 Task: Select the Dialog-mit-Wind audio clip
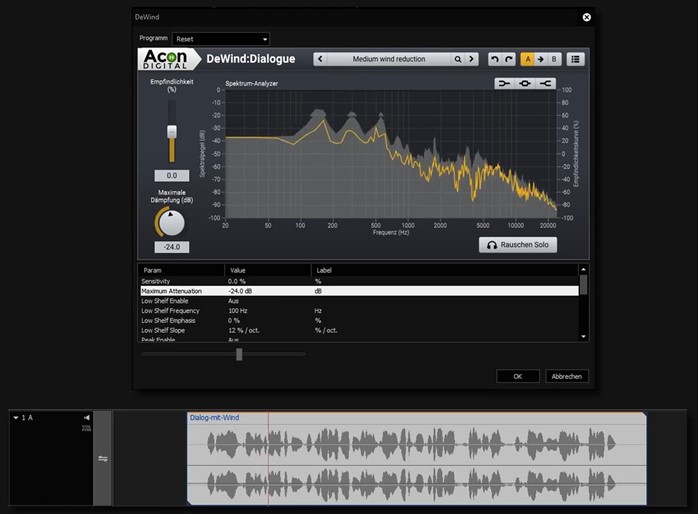(x=417, y=458)
